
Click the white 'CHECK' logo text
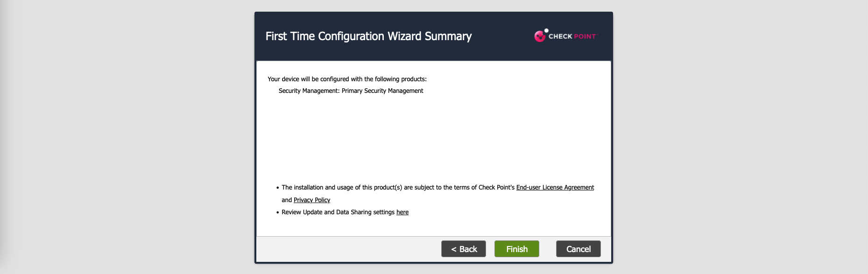click(560, 36)
